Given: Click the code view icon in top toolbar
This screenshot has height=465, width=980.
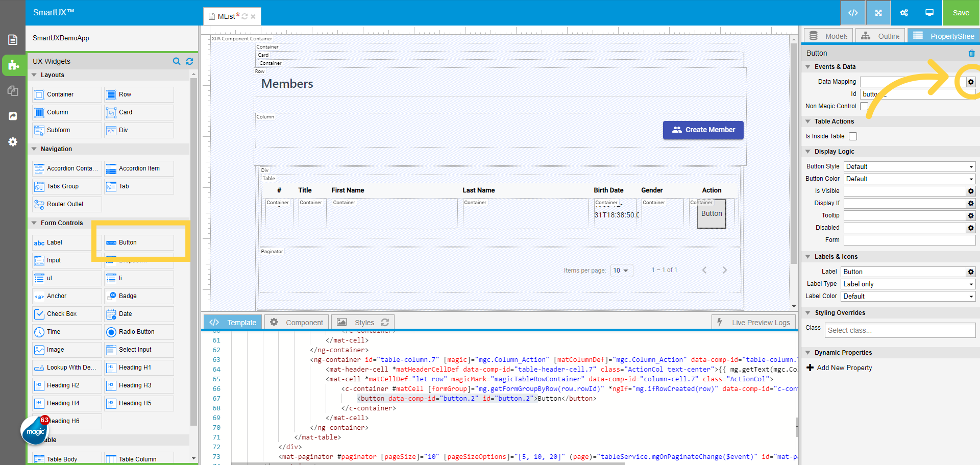Looking at the screenshot, I should coord(852,13).
